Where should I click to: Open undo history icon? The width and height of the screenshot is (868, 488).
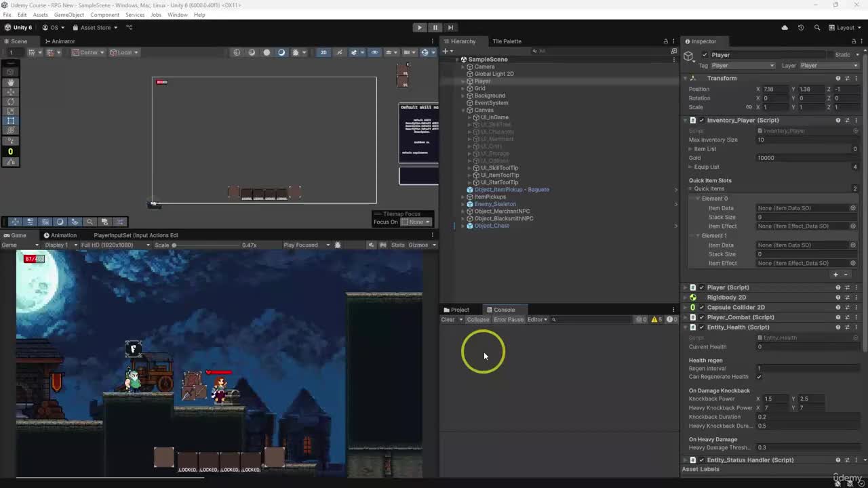coord(801,28)
